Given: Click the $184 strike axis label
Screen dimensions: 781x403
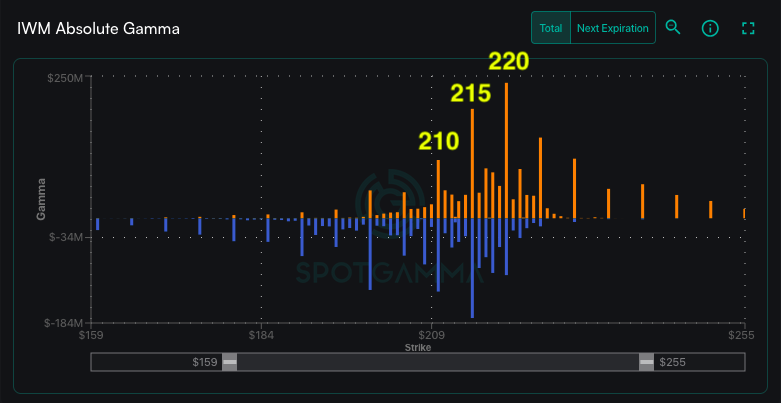Looking at the screenshot, I should click(261, 336).
